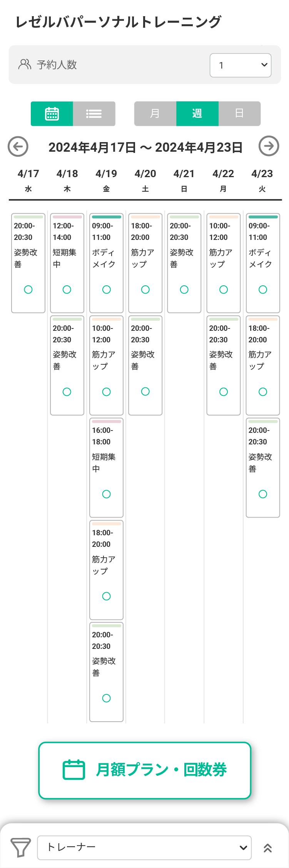Screen dimensions: 289x868
Task: Click the green color bar on 4/19 ボディメイク
Action: click(107, 217)
